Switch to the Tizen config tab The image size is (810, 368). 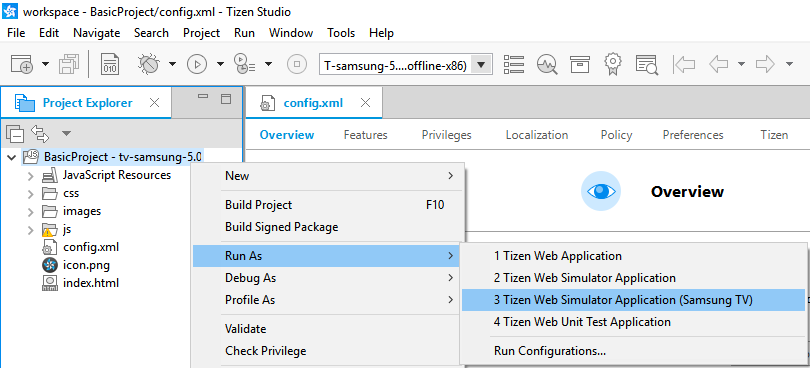click(774, 135)
